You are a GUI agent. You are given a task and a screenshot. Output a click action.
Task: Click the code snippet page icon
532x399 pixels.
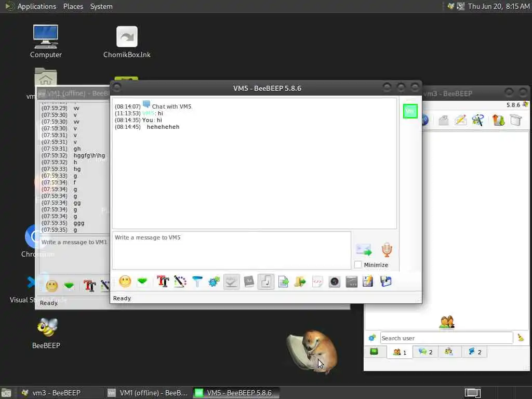317,282
